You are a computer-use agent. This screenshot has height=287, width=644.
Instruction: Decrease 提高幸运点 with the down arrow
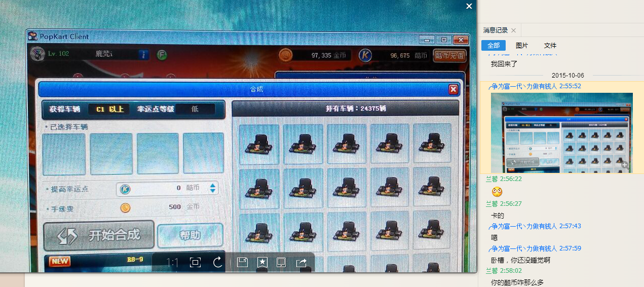[213, 191]
